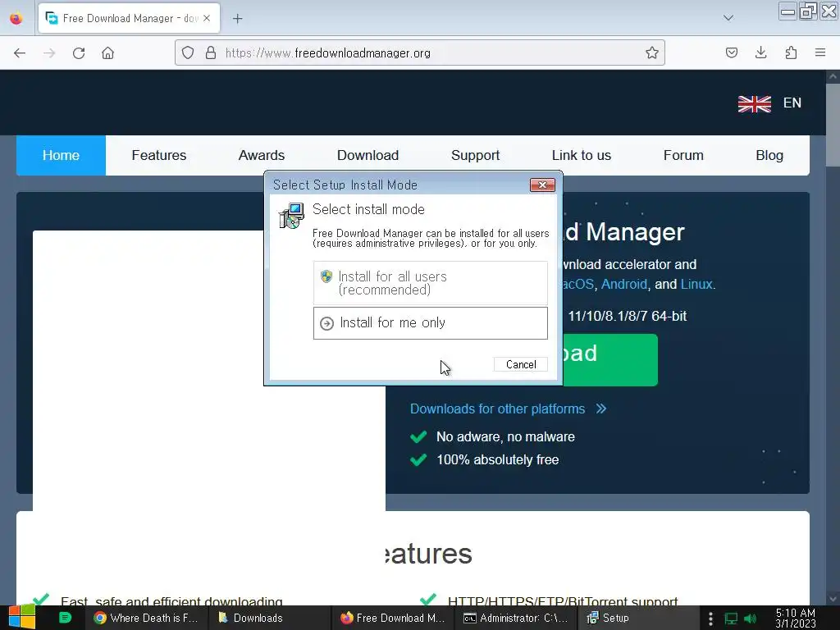Close the Free Download Manager tab
Screen dimensions: 840x630
click(x=207, y=18)
